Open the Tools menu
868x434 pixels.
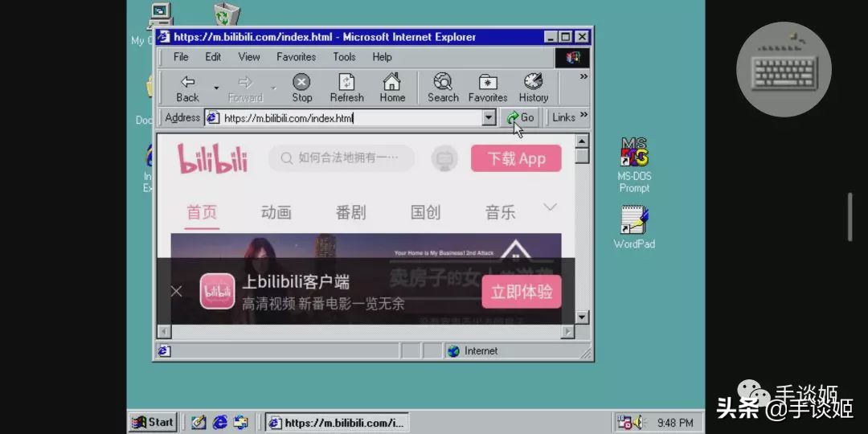click(344, 57)
